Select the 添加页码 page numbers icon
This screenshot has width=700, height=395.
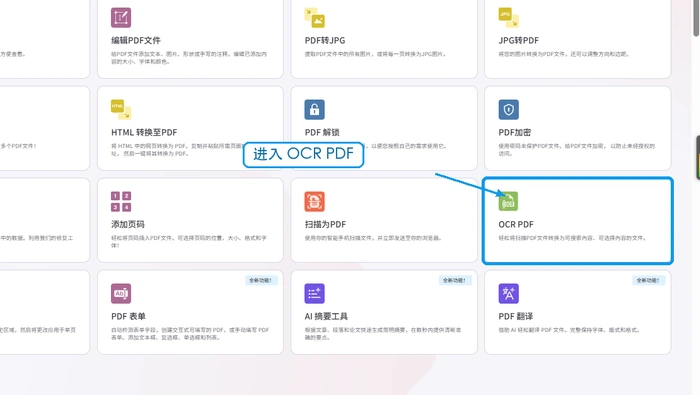(x=121, y=201)
